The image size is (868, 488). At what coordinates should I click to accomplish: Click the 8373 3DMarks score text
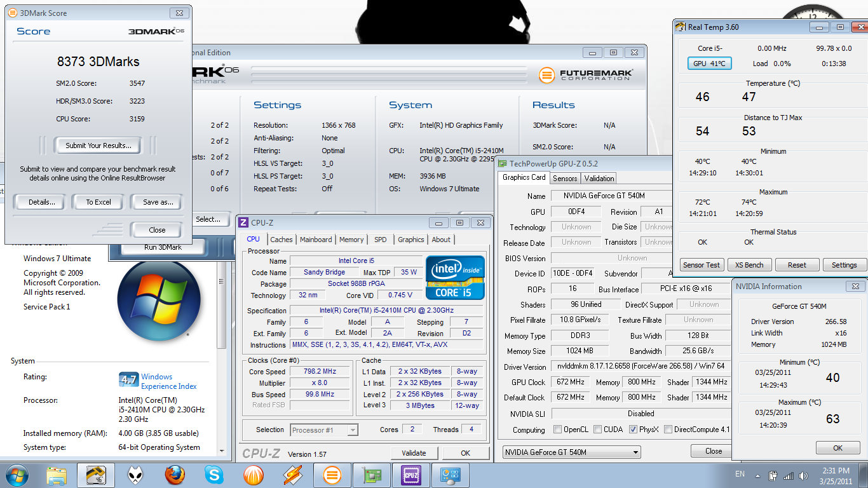[98, 62]
